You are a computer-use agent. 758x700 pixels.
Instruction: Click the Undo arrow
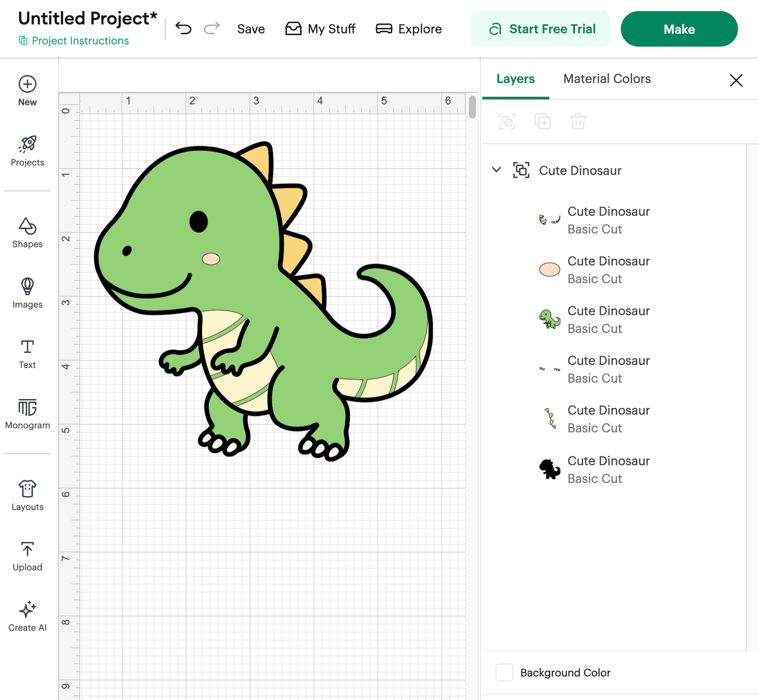coord(183,28)
